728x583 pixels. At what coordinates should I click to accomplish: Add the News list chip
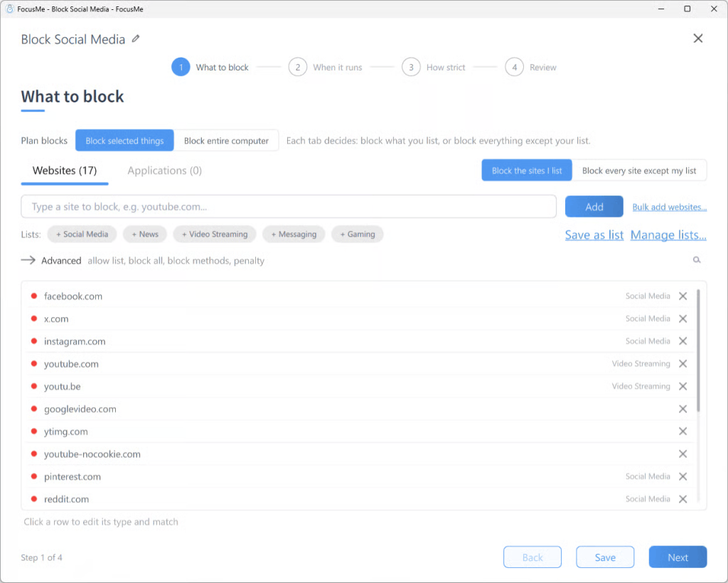click(145, 235)
